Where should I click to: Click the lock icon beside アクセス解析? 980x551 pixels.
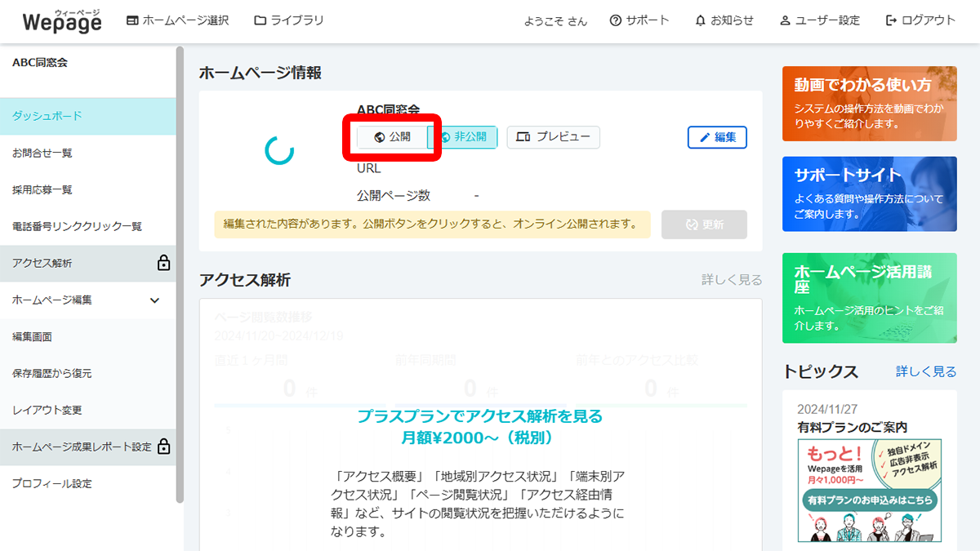(x=163, y=264)
